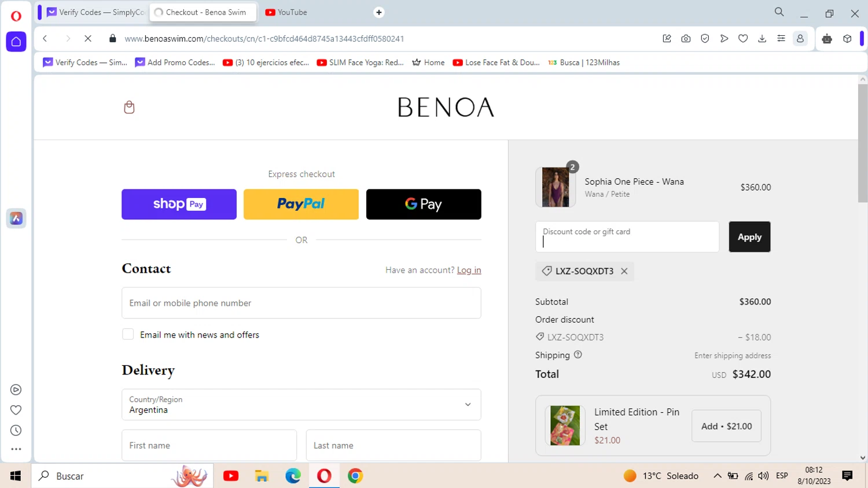
Task: Click the page vertical scrollbar thumb
Action: point(863,144)
